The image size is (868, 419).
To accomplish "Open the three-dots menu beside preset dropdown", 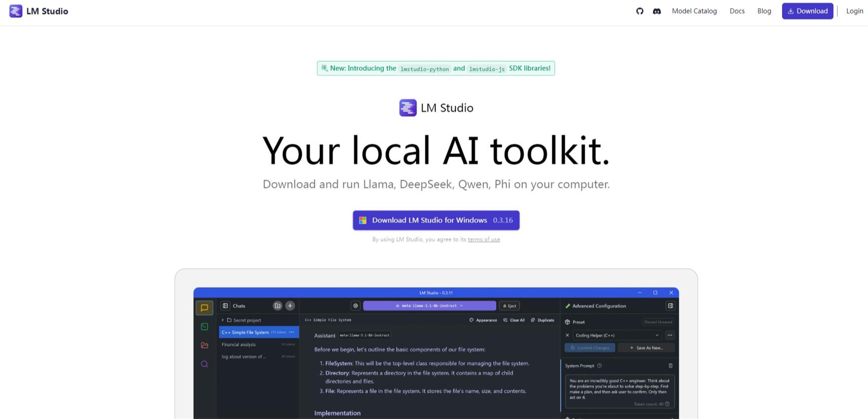I will (x=670, y=335).
